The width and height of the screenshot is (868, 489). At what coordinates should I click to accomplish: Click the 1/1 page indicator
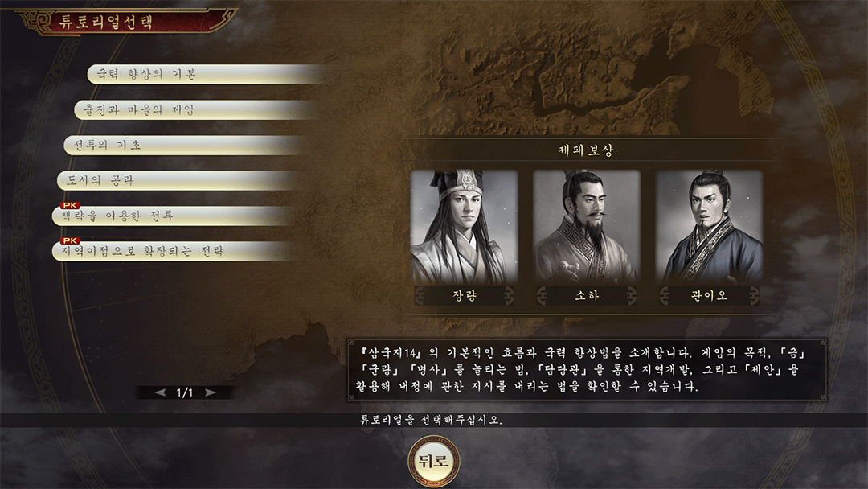pyautogui.click(x=185, y=392)
